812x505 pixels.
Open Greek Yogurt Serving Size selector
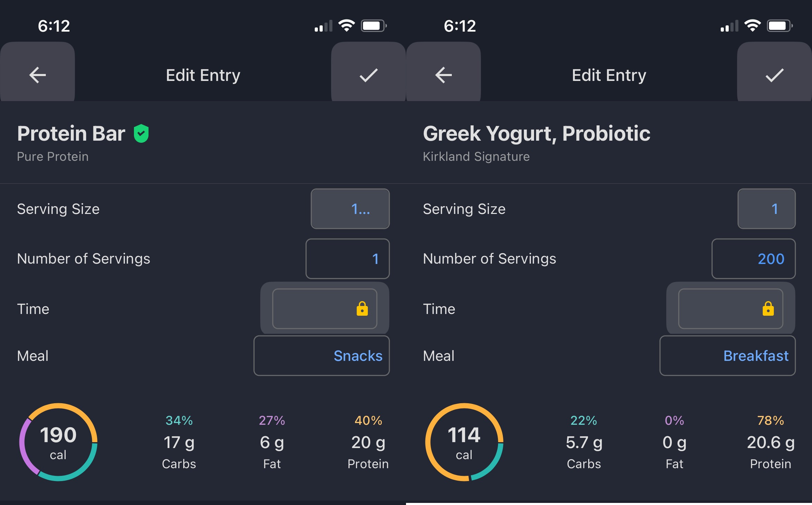click(x=767, y=209)
